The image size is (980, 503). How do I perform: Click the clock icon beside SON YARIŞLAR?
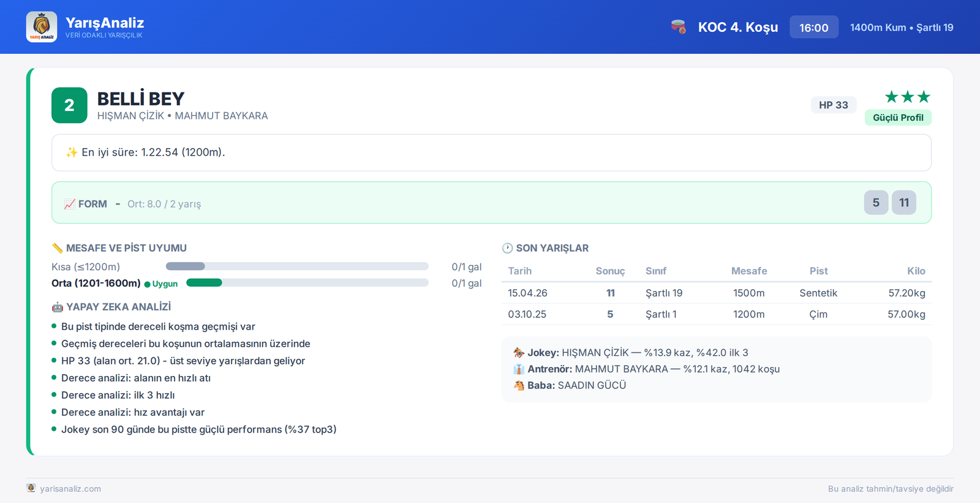(507, 248)
